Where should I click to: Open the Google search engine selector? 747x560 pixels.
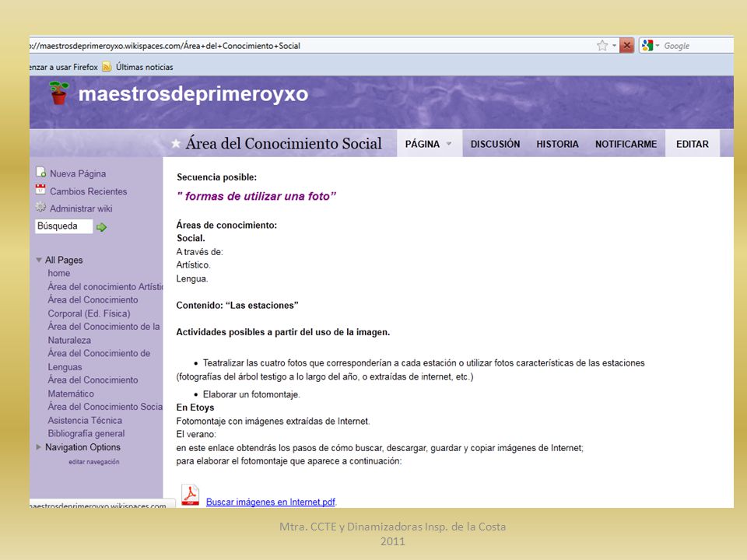(650, 46)
